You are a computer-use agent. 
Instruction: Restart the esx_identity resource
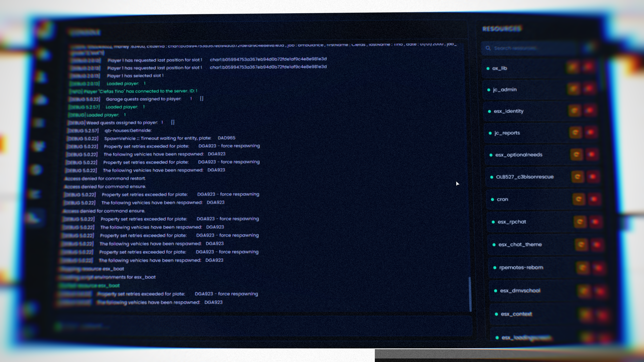574,111
